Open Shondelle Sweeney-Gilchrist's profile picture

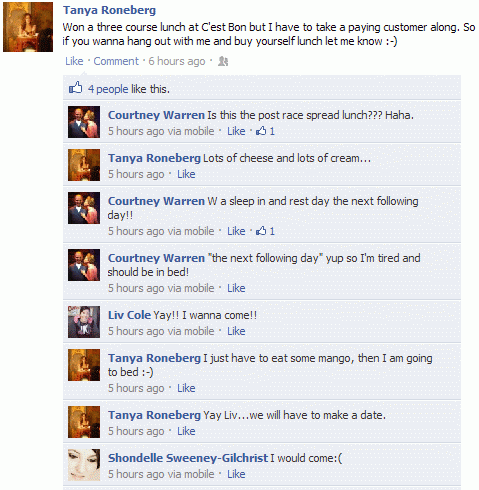click(x=84, y=465)
